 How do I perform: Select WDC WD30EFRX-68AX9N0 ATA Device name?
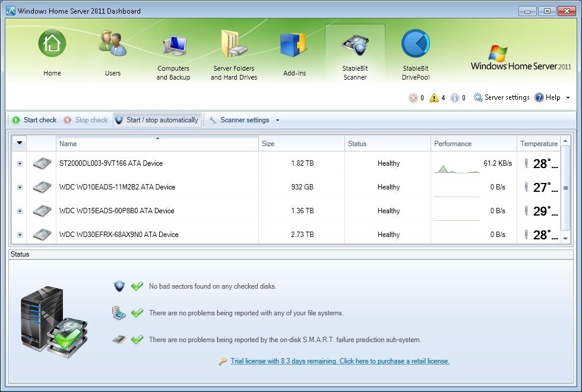pyautogui.click(x=119, y=235)
